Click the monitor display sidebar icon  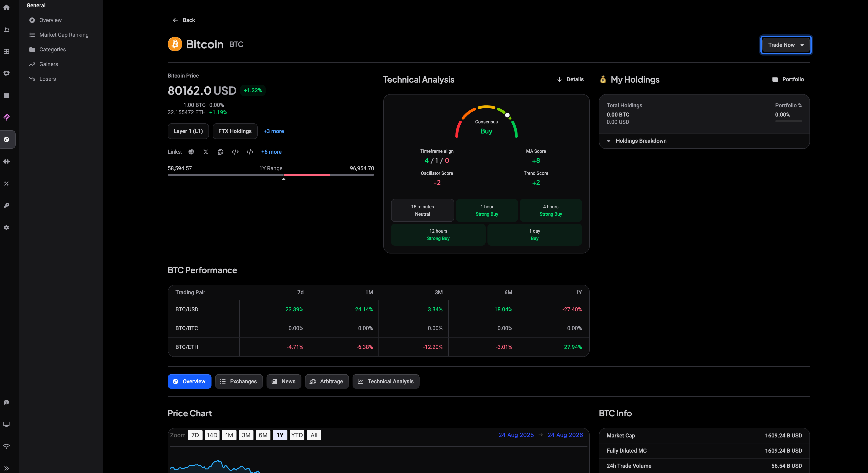(x=6, y=424)
